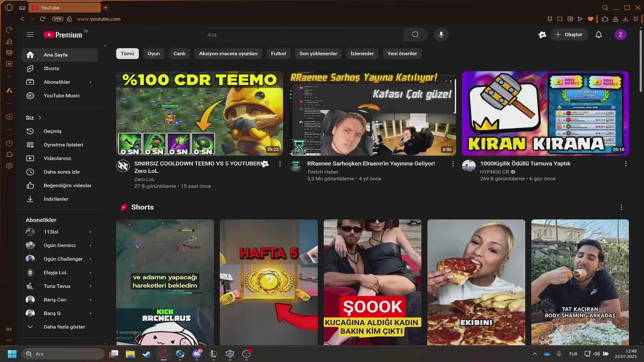This screenshot has width=644, height=362.
Task: Open Easy Setup sliders icon
Action: point(636,19)
